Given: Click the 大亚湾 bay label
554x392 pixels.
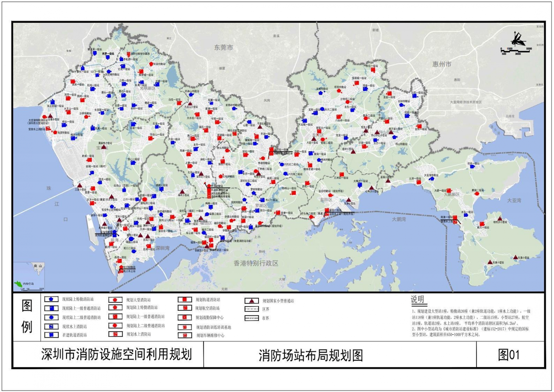Looking at the screenshot, I should [514, 200].
